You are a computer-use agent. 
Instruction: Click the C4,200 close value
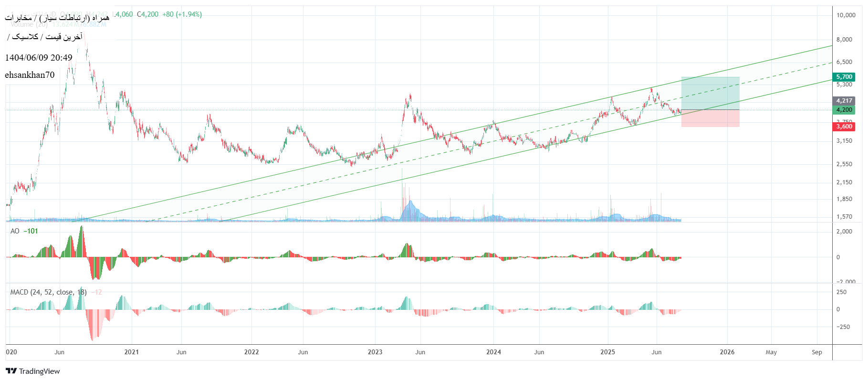point(147,14)
